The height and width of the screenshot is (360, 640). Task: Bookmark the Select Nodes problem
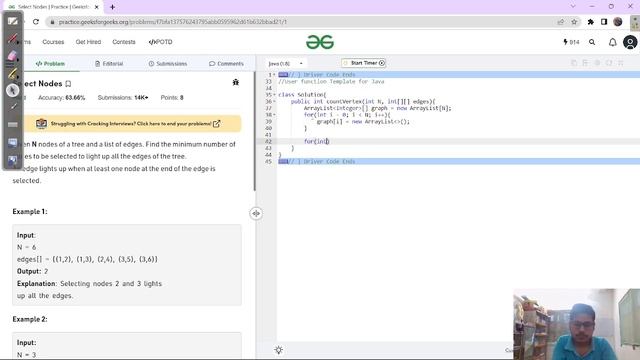[68, 84]
